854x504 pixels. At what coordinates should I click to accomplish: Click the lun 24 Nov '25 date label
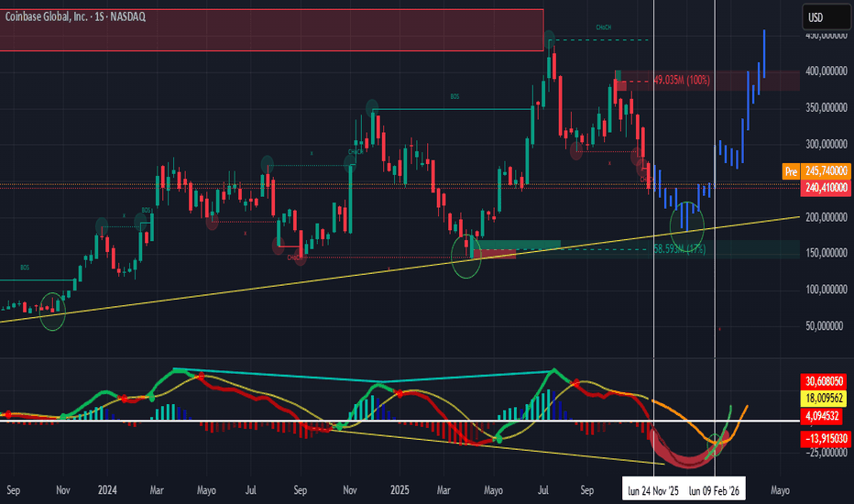[x=654, y=488]
